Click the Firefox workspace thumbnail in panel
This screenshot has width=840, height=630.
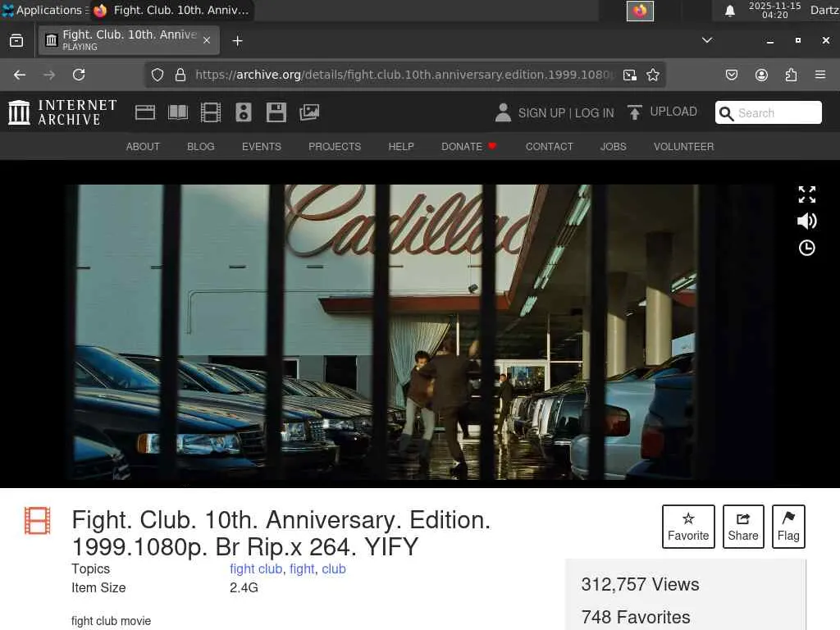[640, 11]
